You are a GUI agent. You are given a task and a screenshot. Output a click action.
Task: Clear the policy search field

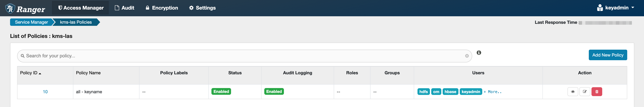click(x=467, y=56)
